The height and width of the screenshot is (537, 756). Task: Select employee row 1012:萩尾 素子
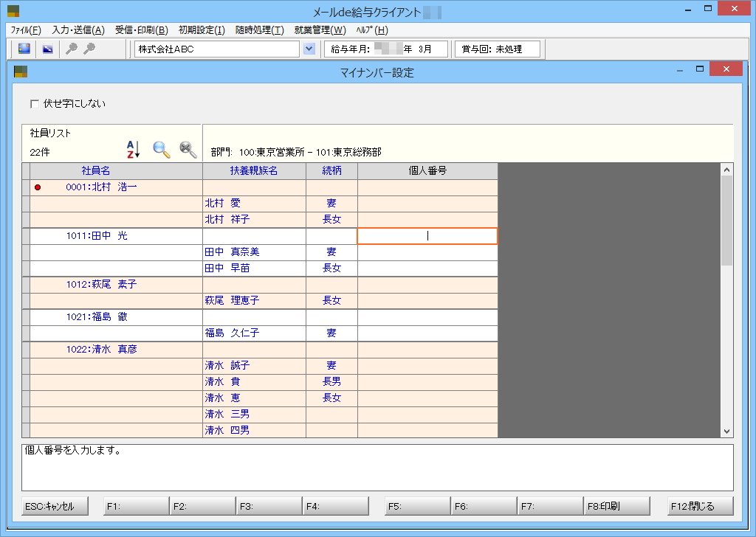tap(116, 284)
